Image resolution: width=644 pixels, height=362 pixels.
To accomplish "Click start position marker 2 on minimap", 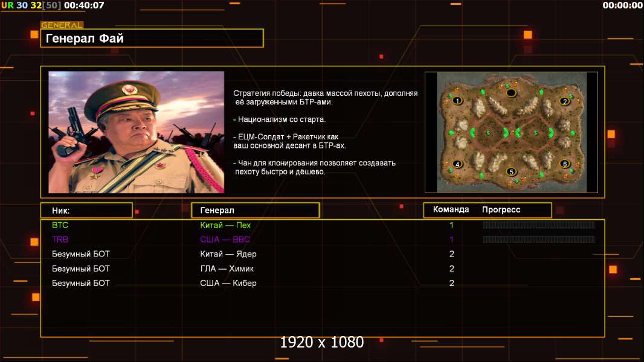I will point(565,101).
